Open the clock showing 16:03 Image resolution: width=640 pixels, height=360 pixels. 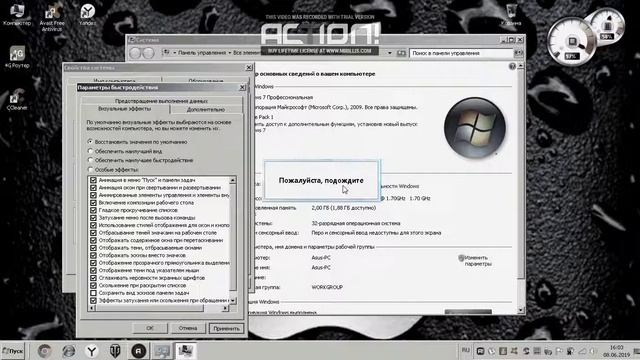(x=617, y=351)
